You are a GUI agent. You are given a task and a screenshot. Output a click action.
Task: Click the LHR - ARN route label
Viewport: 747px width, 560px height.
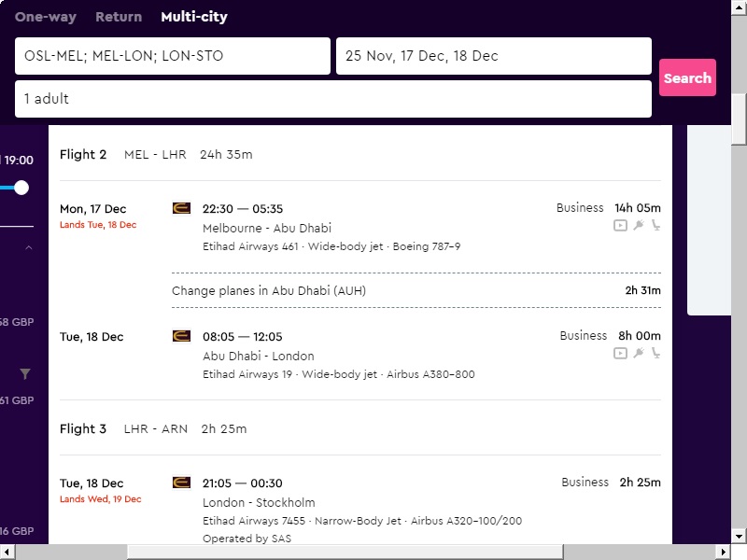tap(156, 429)
